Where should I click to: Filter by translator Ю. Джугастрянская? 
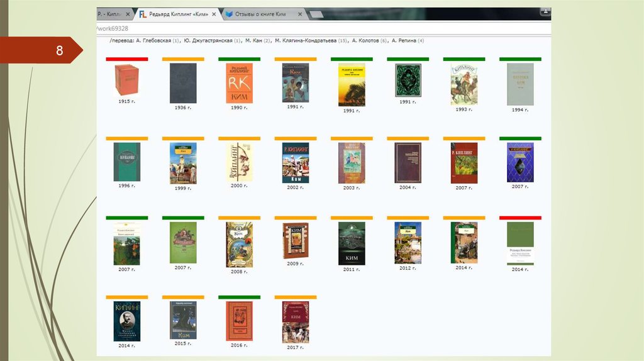[208, 41]
